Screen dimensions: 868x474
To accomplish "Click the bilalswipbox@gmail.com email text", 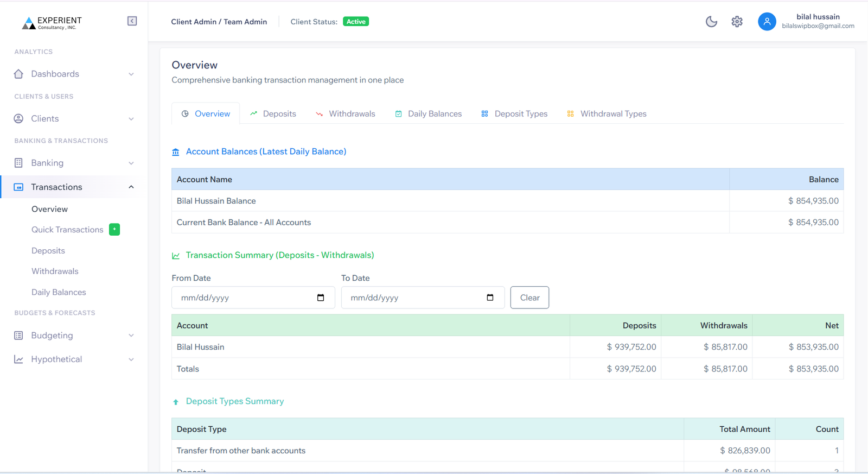I will coord(818,26).
